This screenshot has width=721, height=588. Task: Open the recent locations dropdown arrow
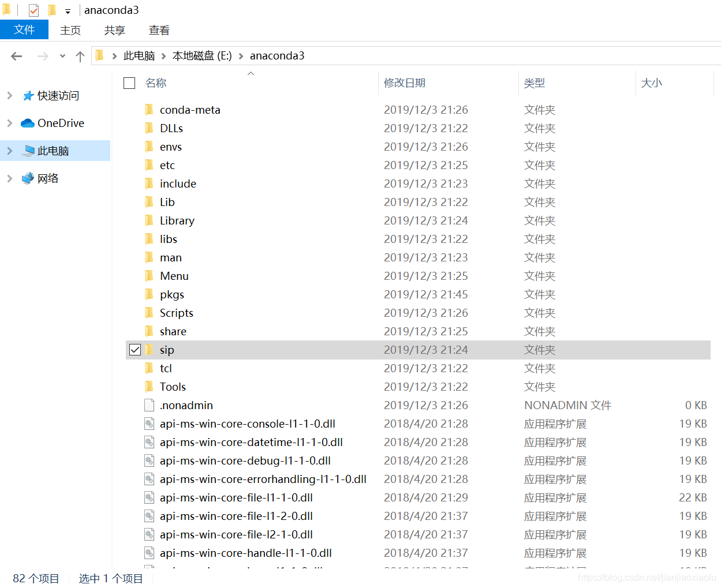(62, 56)
